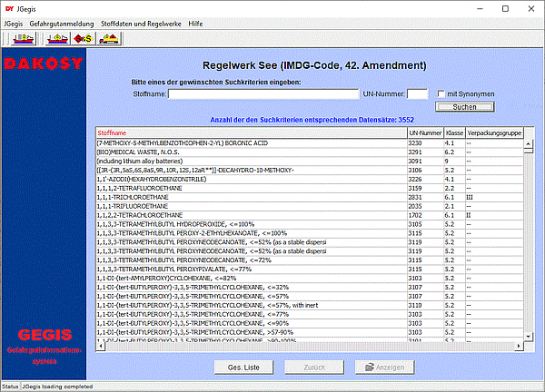Click the DY app logo in title bar
Image resolution: width=545 pixels, height=392 pixels.
click(9, 9)
